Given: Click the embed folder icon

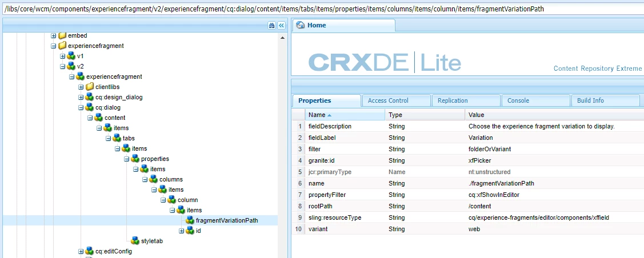Looking at the screenshot, I should pyautogui.click(x=62, y=36).
